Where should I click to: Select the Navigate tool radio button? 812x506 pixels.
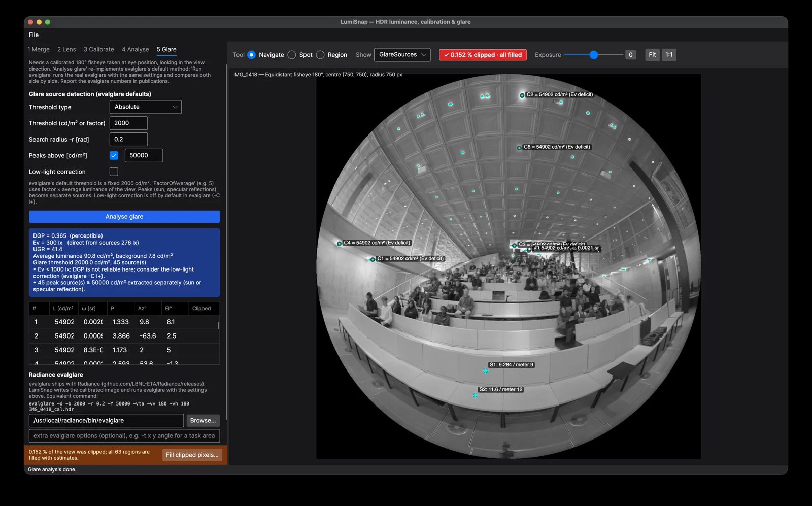click(x=251, y=55)
